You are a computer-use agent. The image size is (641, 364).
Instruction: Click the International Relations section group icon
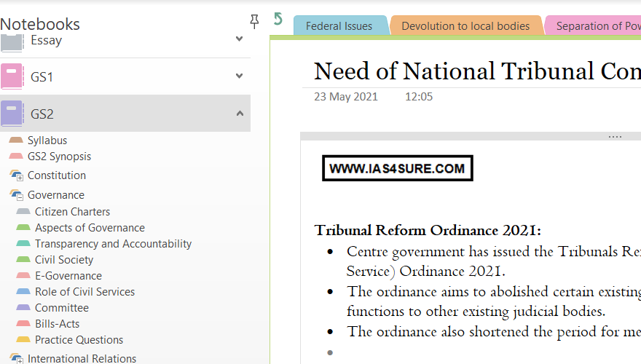pyautogui.click(x=16, y=359)
